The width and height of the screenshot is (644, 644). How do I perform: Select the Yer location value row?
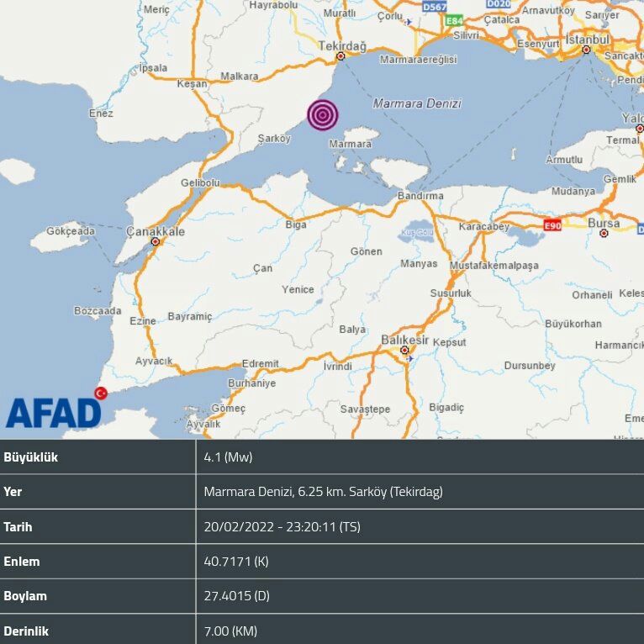[x=323, y=492]
